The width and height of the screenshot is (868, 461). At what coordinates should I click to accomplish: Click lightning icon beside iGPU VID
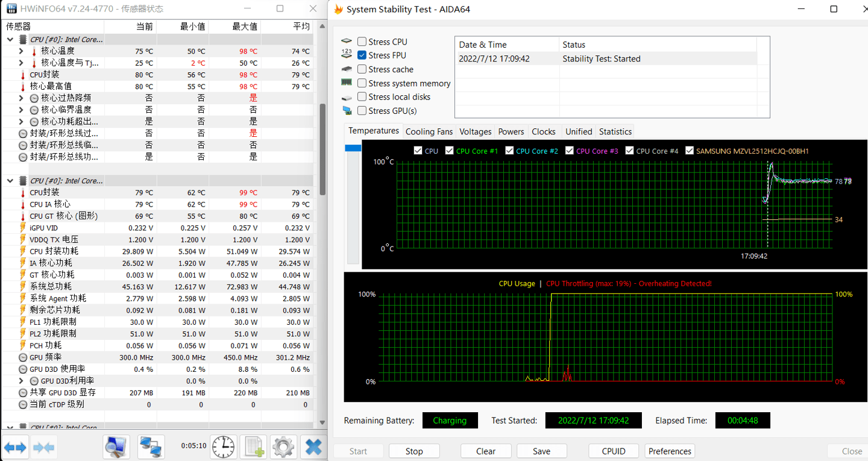point(23,228)
